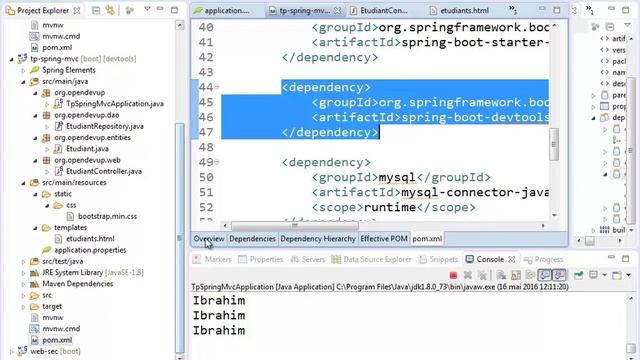This screenshot has height=360, width=640.
Task: Collapse the tp-spring-mvc project node
Action: [11, 59]
